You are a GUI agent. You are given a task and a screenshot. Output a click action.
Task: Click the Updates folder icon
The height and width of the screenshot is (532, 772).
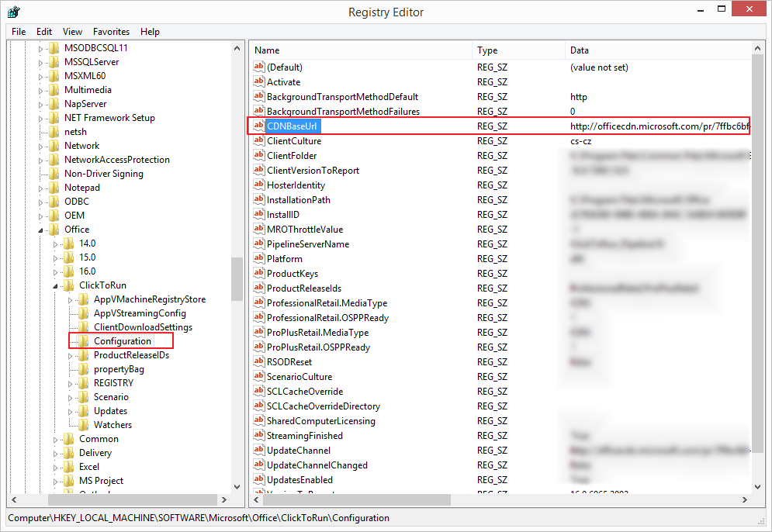tap(84, 410)
